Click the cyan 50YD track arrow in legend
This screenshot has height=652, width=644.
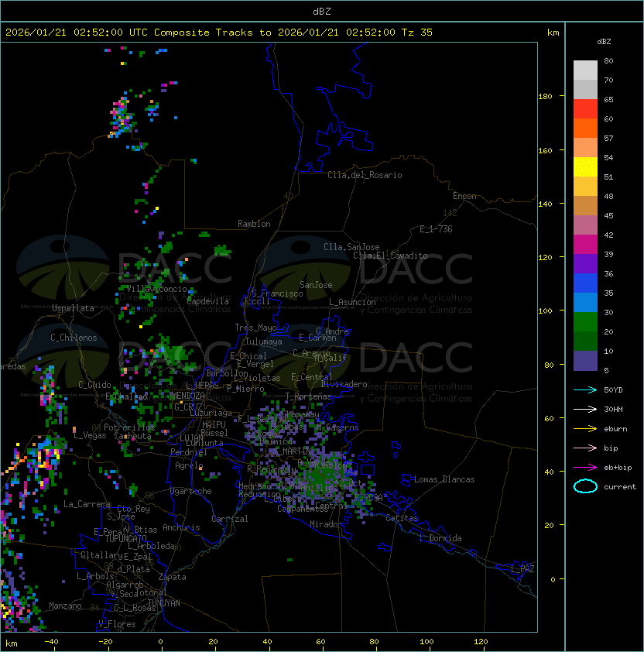pos(585,389)
